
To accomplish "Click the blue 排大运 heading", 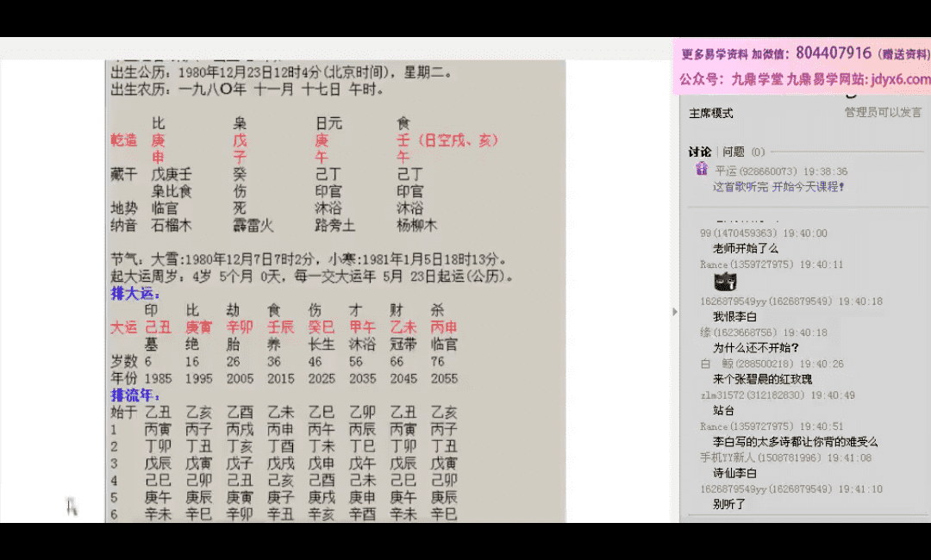I will [135, 293].
